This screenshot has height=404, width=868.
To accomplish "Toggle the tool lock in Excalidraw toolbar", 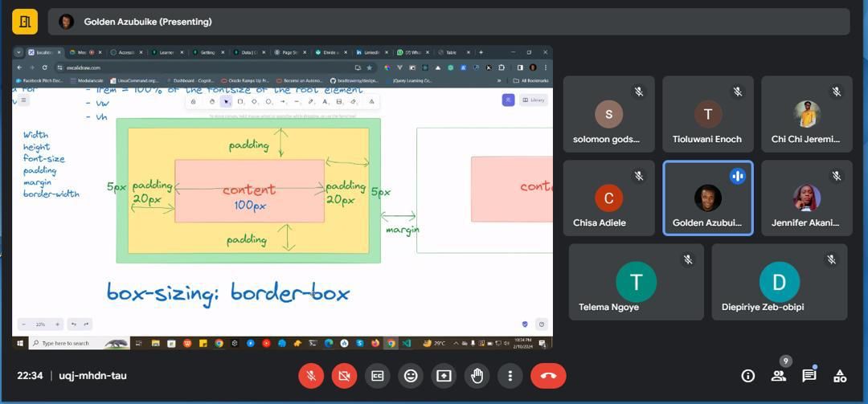I will (193, 102).
